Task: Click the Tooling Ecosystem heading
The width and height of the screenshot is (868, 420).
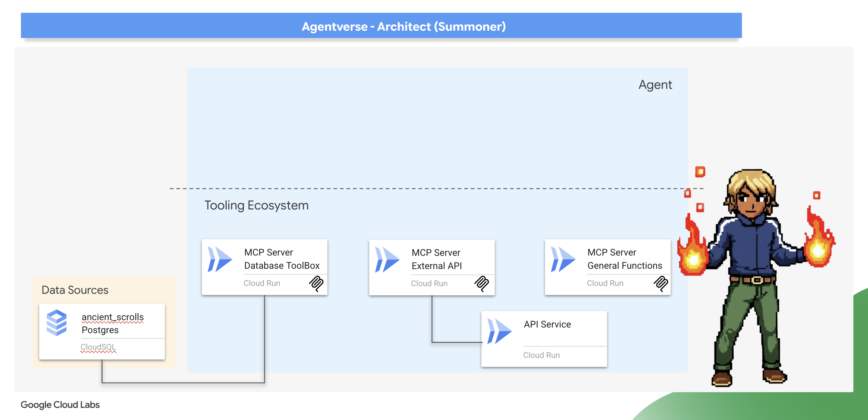Action: 256,205
